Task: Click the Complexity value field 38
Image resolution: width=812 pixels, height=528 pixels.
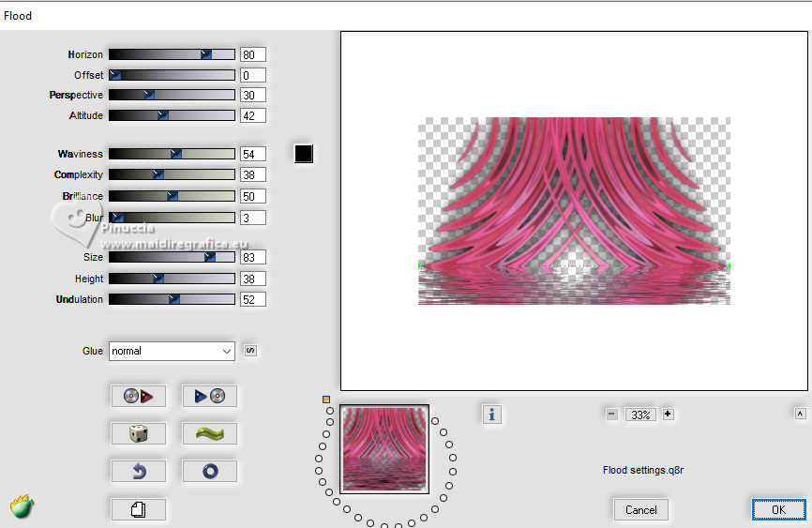Action: click(253, 174)
